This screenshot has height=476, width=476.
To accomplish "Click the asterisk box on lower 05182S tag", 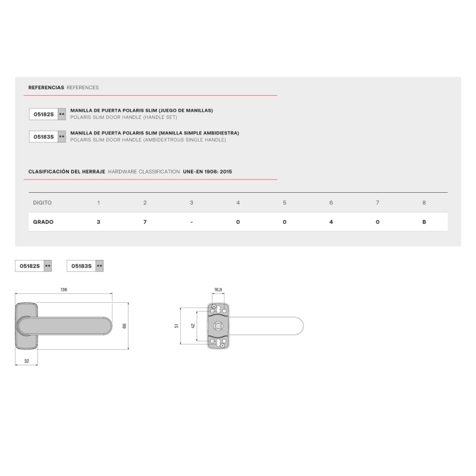I will point(48,267).
